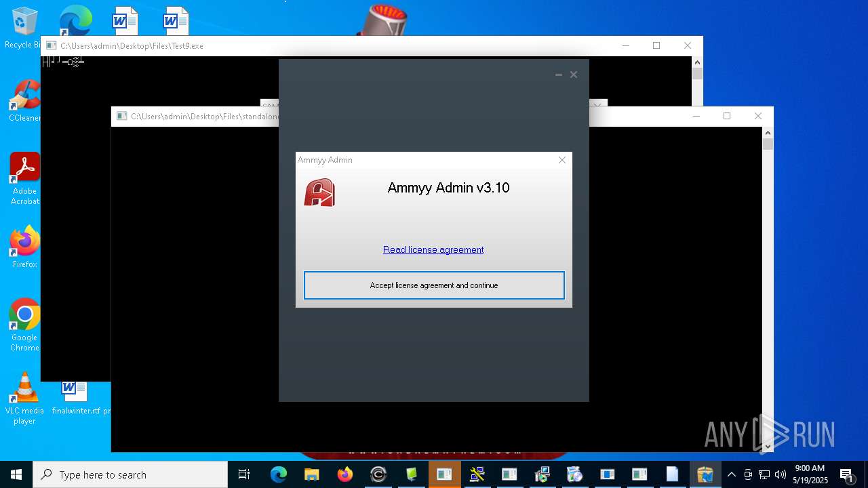The height and width of the screenshot is (488, 868).
Task: Open Task View from the taskbar
Action: pos(244,474)
